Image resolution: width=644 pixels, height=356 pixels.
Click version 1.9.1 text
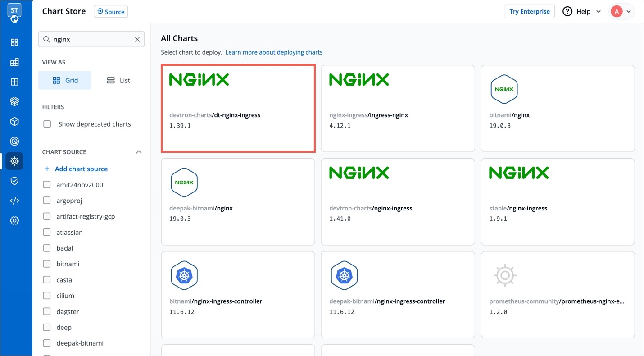point(498,219)
